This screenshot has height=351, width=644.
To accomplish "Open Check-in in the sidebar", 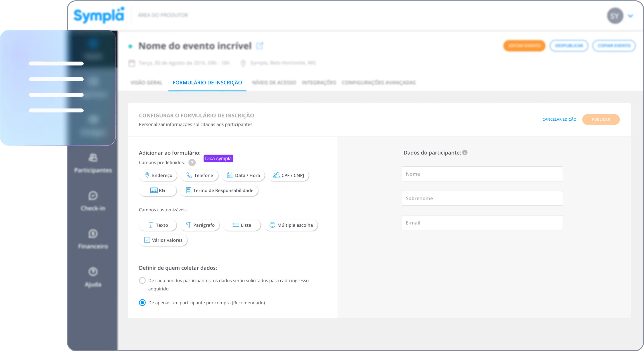I will (93, 201).
